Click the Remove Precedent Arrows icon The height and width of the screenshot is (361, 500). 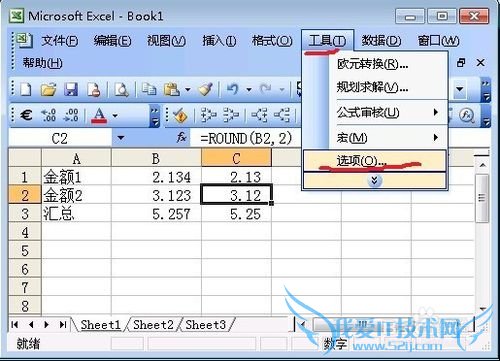pyautogui.click(x=231, y=115)
